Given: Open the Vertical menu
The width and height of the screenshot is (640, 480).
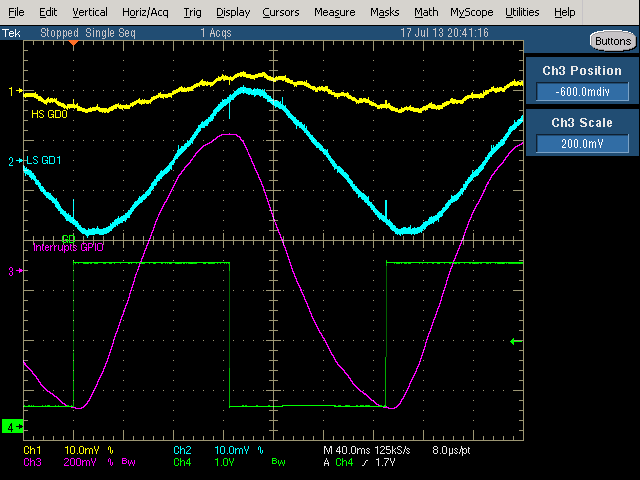Looking at the screenshot, I should [x=90, y=13].
